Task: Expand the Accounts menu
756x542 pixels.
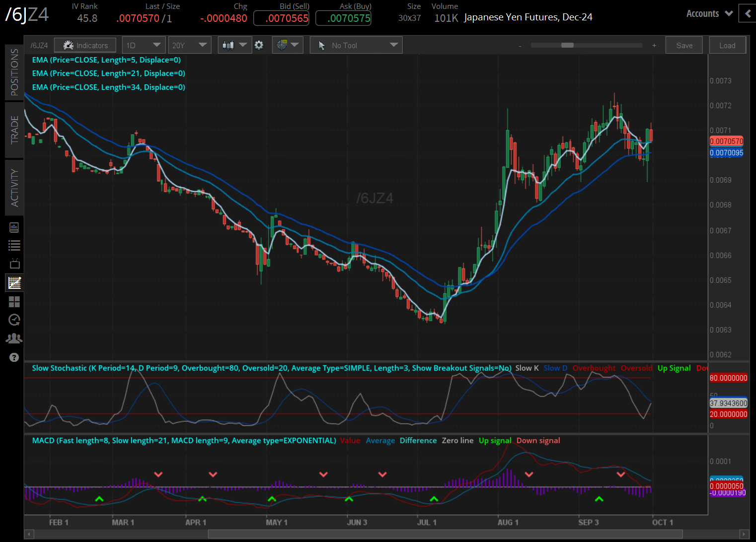Action: pos(709,13)
